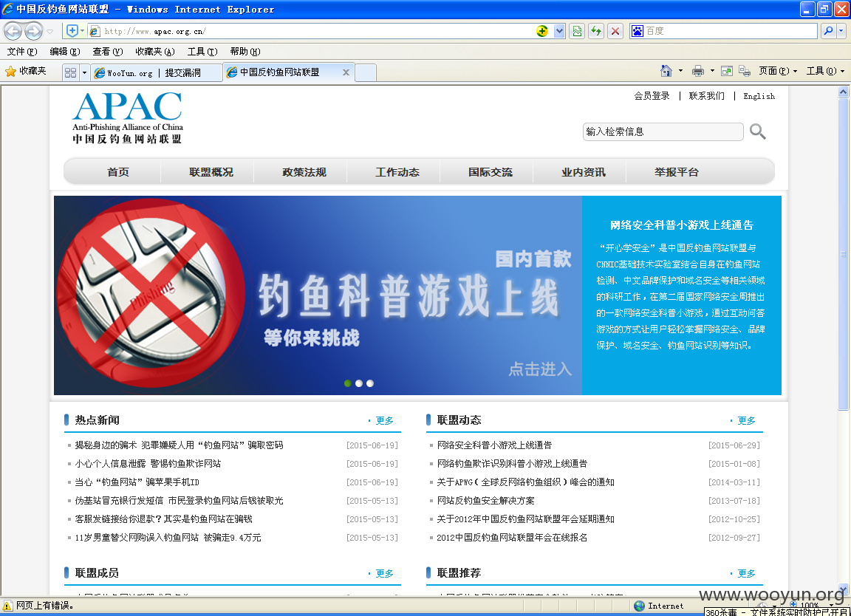This screenshot has width=851, height=616.
Task: Click 更多 next to 联盟成员
Action: click(384, 574)
